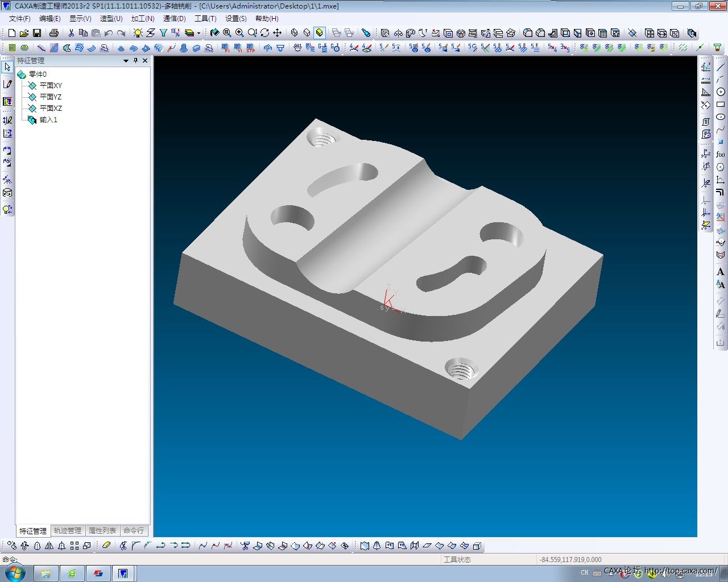Open the layer color dropdown arrow
The height and width of the screenshot is (582, 728).
[x=198, y=33]
